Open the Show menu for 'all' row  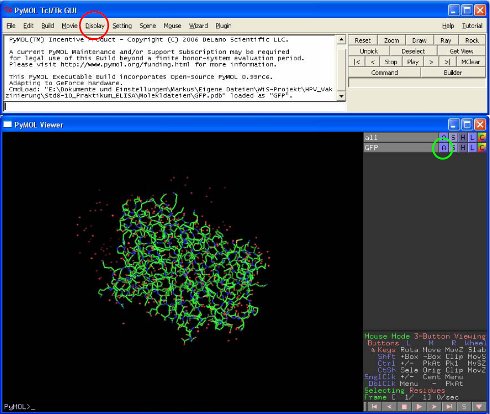coord(453,137)
